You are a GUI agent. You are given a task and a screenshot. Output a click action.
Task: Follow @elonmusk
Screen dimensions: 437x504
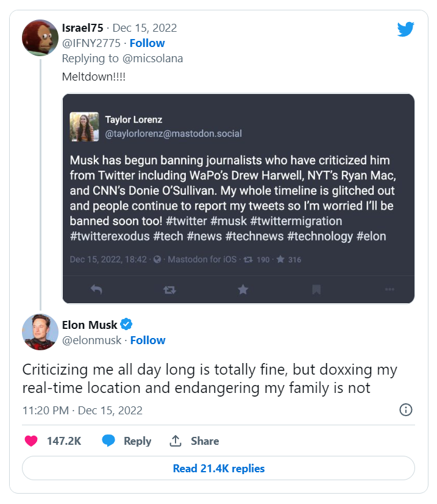148,340
